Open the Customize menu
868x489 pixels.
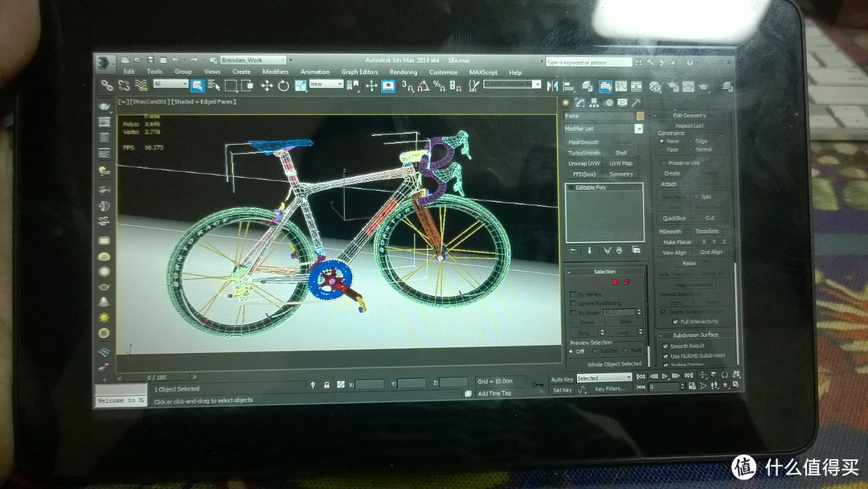tap(444, 72)
